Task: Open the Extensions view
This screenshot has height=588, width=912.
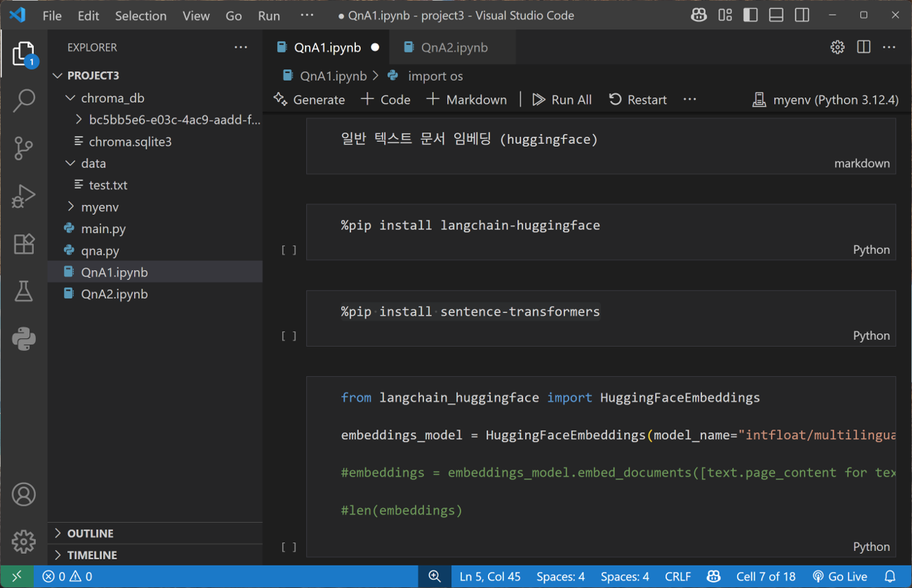Action: click(x=24, y=243)
